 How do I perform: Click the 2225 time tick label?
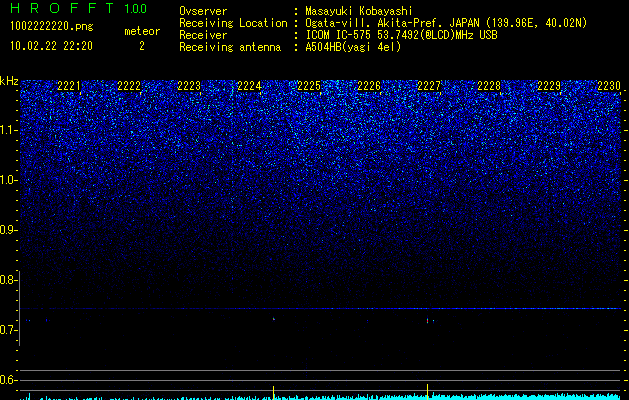click(309, 86)
